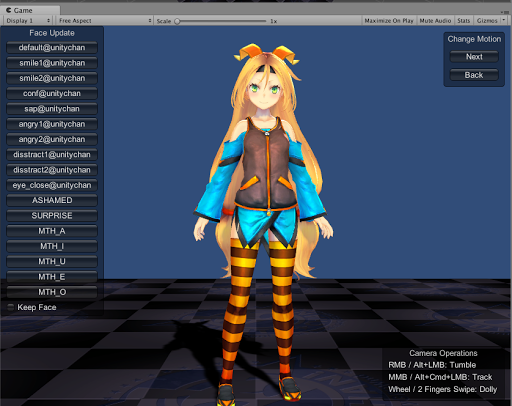Click the angry1@unitychan face button
This screenshot has height=406, width=512.
(x=52, y=124)
